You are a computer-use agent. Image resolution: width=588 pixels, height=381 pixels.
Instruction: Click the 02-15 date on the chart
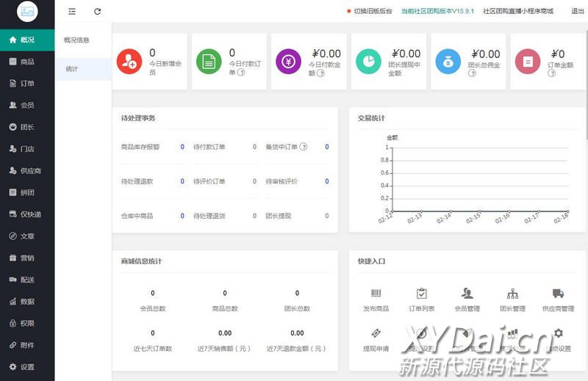pos(473,217)
